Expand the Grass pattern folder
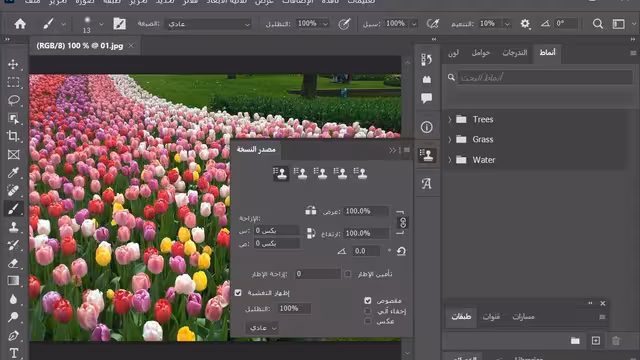 click(x=450, y=139)
